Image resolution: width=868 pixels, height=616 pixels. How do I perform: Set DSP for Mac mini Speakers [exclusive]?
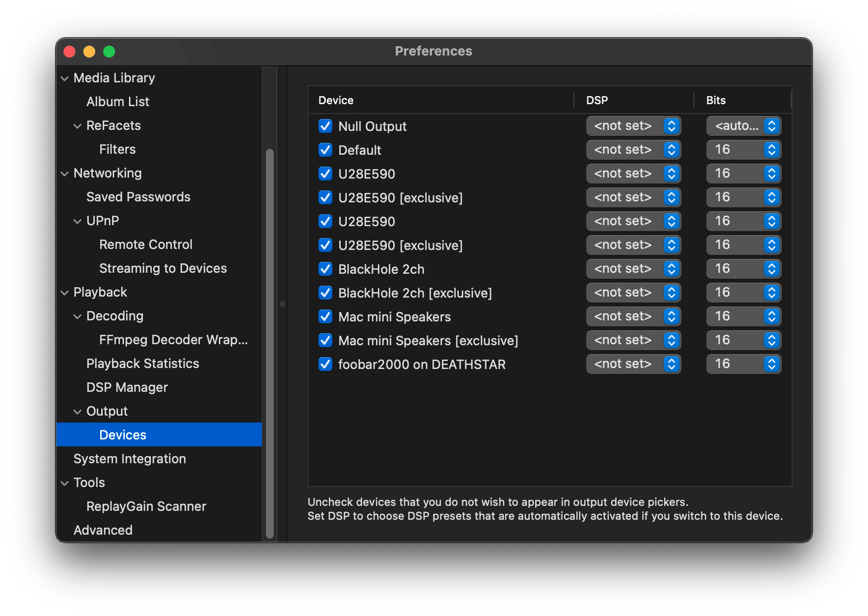tap(633, 340)
